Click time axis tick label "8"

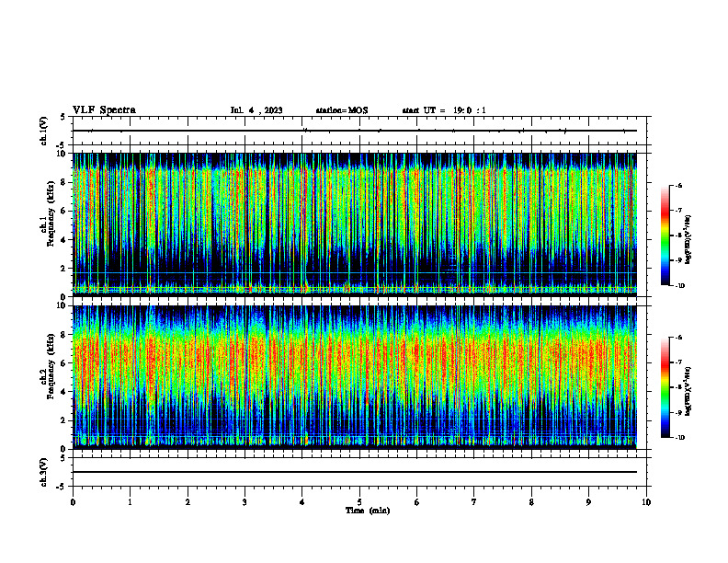pos(531,502)
